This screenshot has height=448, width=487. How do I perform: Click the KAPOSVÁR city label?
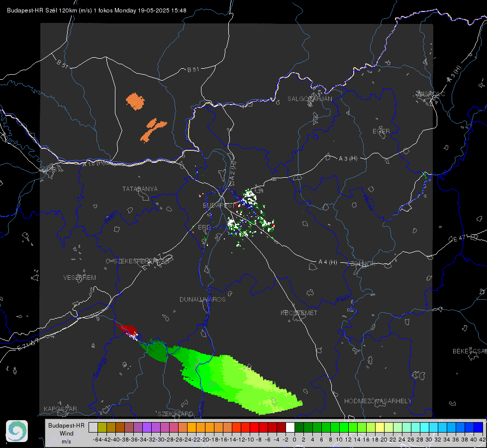point(60,409)
